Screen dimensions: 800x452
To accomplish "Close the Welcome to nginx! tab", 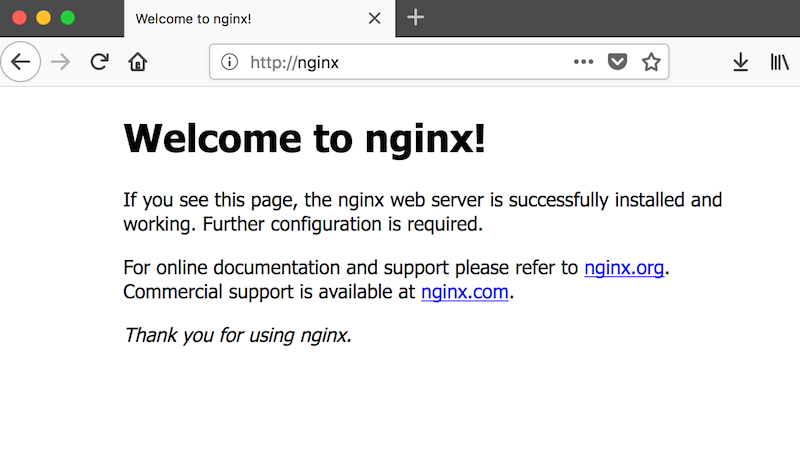I will (x=374, y=18).
